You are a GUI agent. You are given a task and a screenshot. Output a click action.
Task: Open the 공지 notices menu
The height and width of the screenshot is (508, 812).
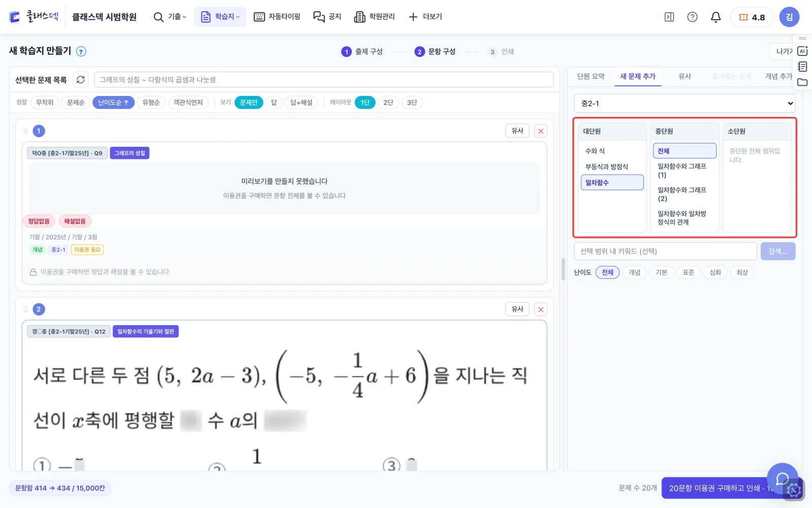(327, 17)
